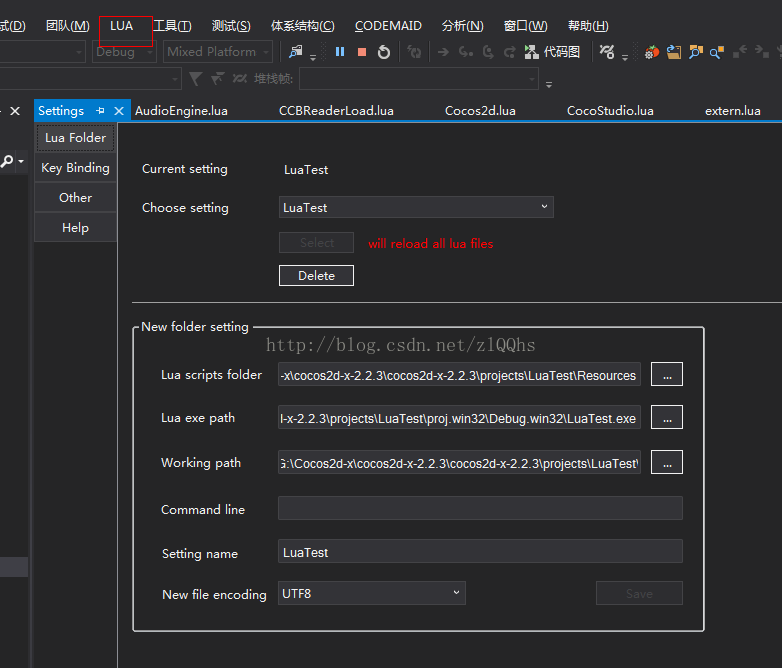Switch to the CCBReaderLoad.lua tab
The width and height of the screenshot is (782, 668).
[x=336, y=111]
